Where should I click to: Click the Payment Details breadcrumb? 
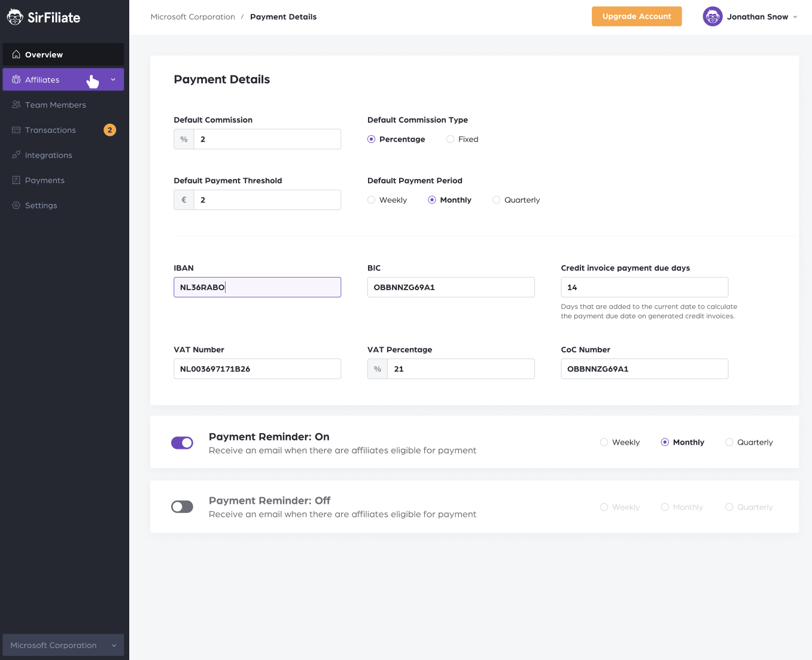[x=283, y=17]
